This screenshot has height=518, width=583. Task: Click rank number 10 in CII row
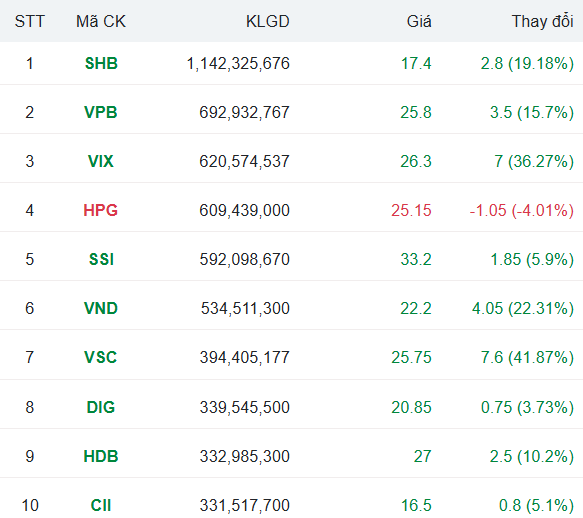[30, 506]
